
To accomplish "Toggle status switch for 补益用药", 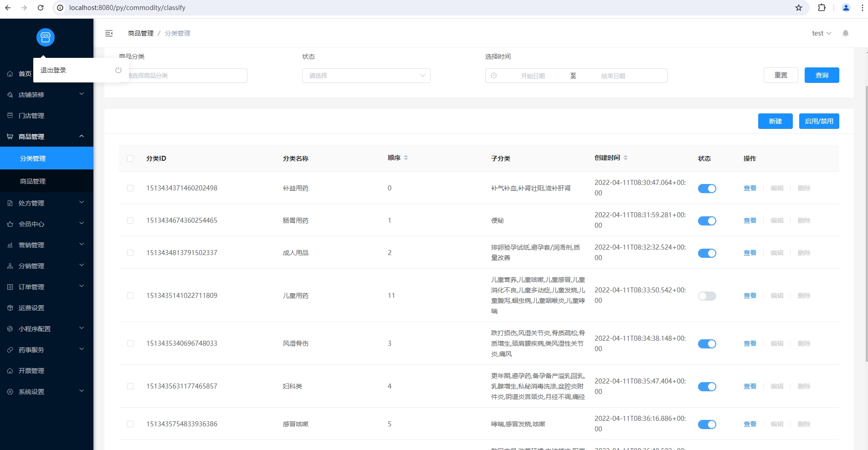I will [x=707, y=189].
